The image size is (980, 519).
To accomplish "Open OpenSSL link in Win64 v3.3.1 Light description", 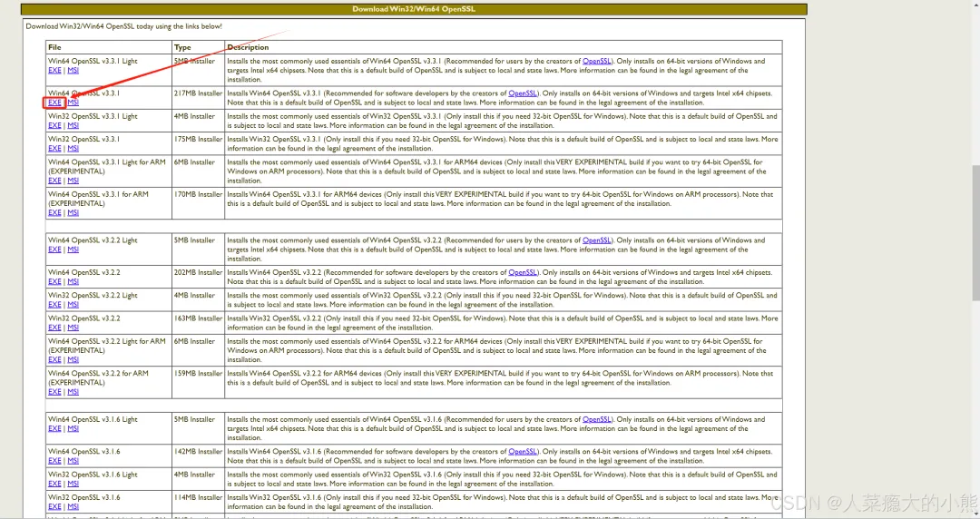I will click(597, 62).
